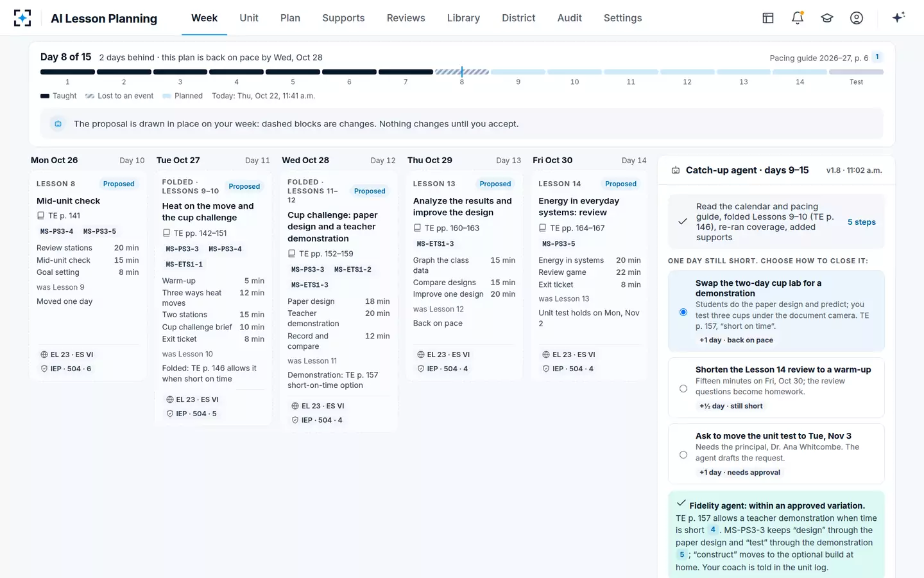Go to the Reviews tab
This screenshot has height=578, width=924.
(x=406, y=18)
